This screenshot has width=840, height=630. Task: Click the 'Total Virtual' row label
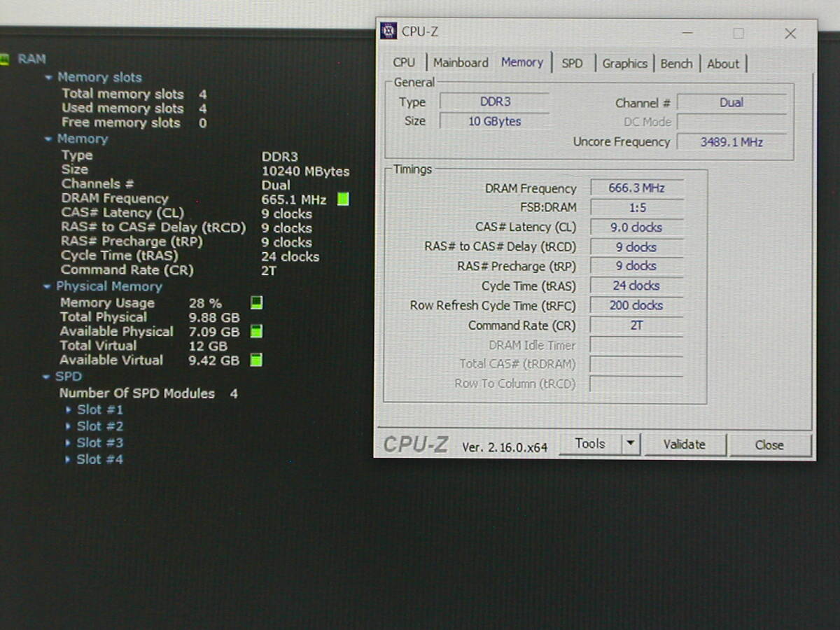click(98, 346)
